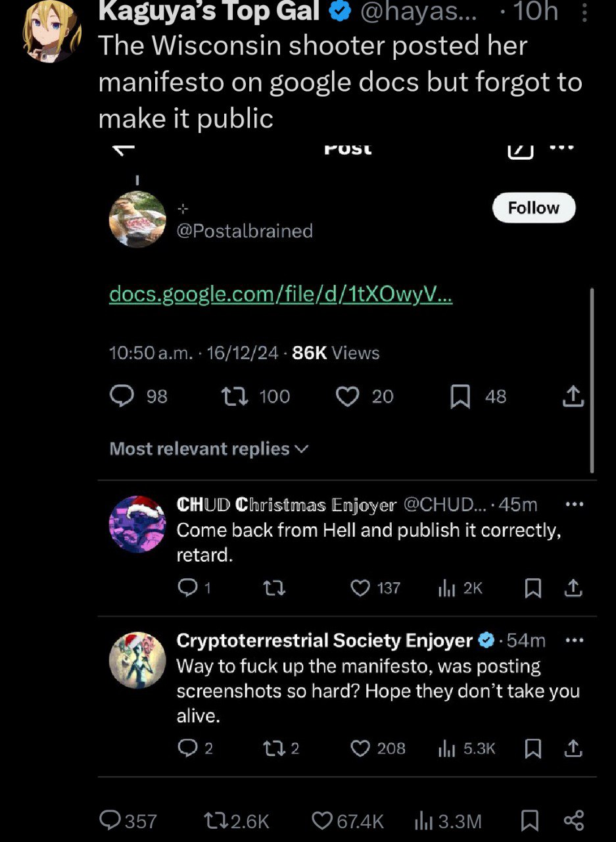The image size is (616, 842).
Task: Like the @Postalbrained post with 20 likes
Action: click(x=347, y=396)
